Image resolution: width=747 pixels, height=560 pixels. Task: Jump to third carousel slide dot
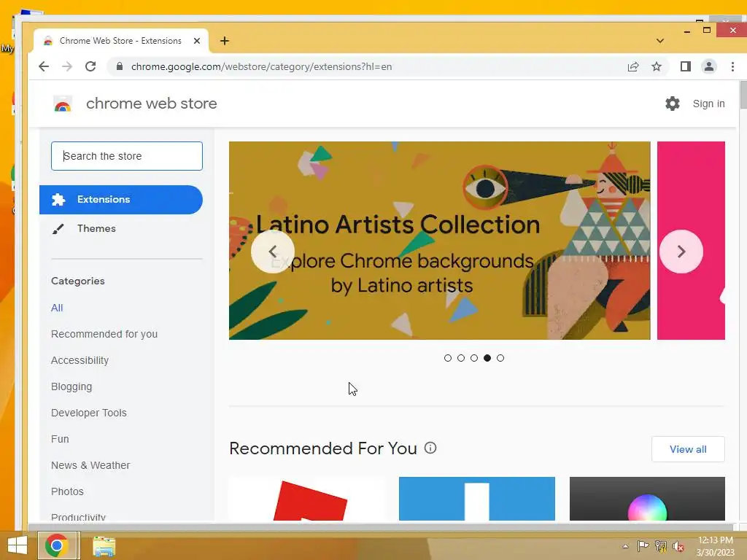474,358
